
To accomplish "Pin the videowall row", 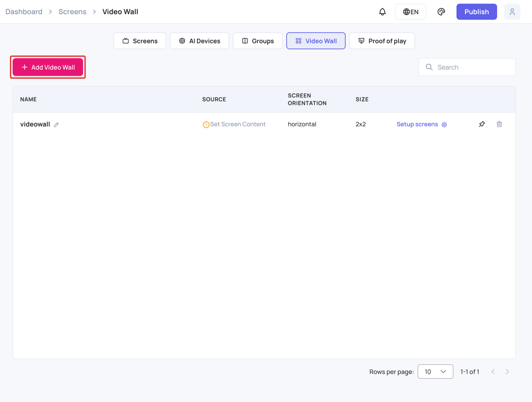I will coord(482,124).
